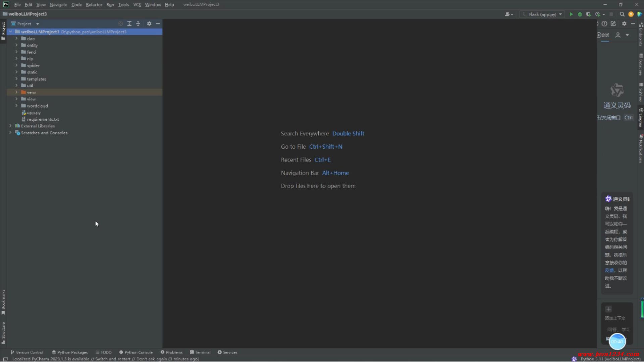Image resolution: width=644 pixels, height=362 pixels.
Task: Click Add context plus button in Lingma panel
Action: tap(608, 309)
